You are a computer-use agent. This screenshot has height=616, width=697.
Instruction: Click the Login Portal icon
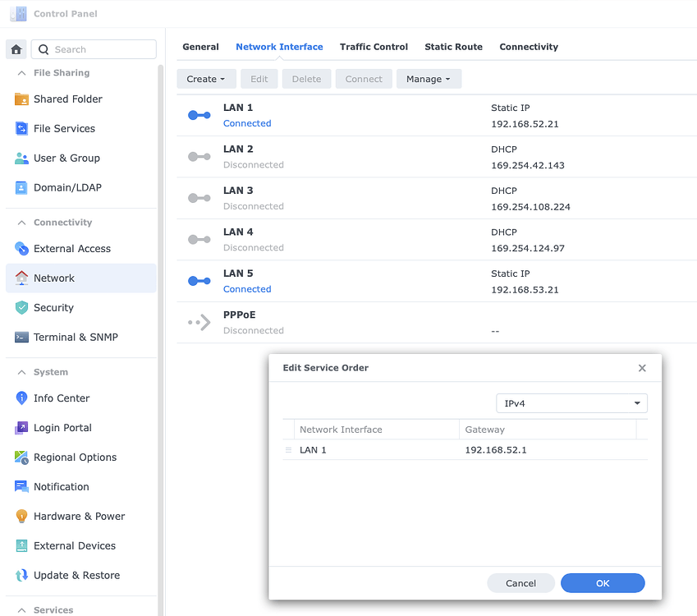pos(21,428)
